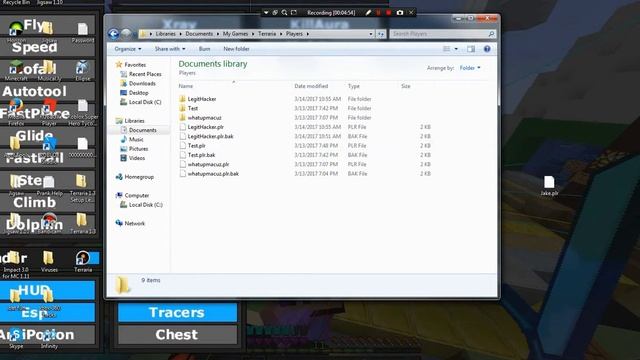Open the Share with dropdown menu
The image size is (640, 360).
(170, 49)
